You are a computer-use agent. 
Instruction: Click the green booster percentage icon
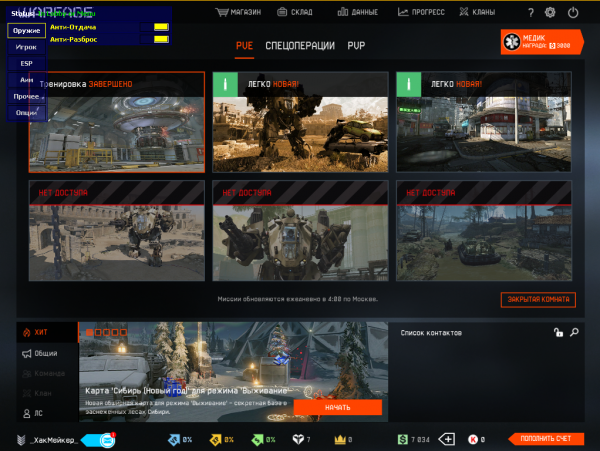(x=257, y=440)
